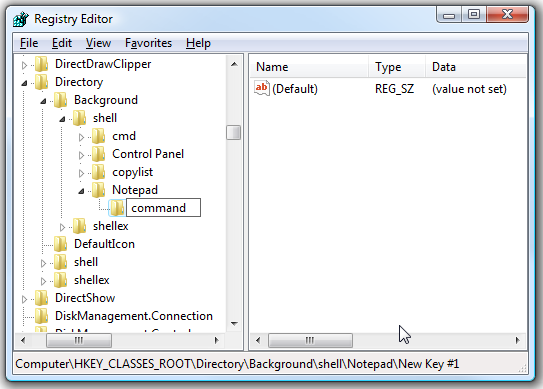Expand the DirectShow key
The height and width of the screenshot is (389, 543).
point(24,299)
